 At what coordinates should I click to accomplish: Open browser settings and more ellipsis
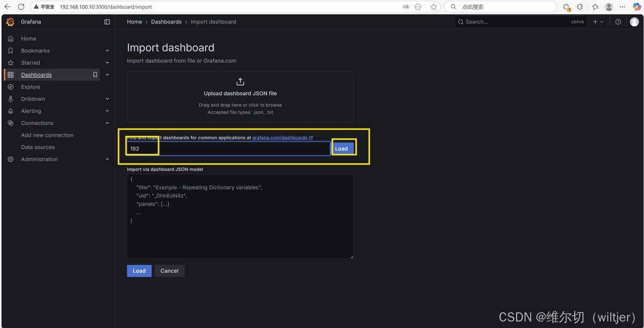[623, 7]
